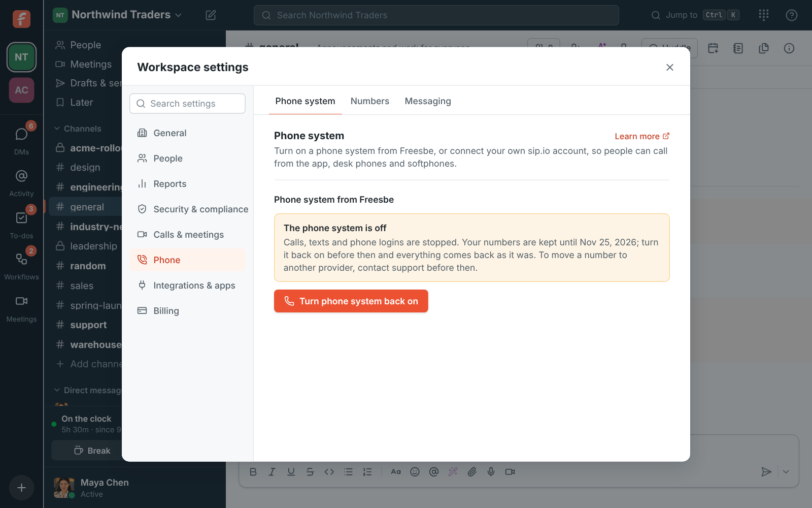This screenshot has height=508, width=812.
Task: Toggle italic formatting in composer
Action: coord(272,472)
